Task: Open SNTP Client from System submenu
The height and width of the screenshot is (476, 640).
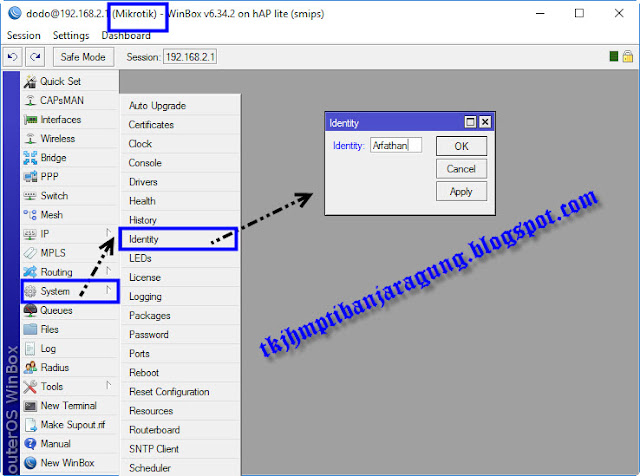Action: click(x=180, y=449)
